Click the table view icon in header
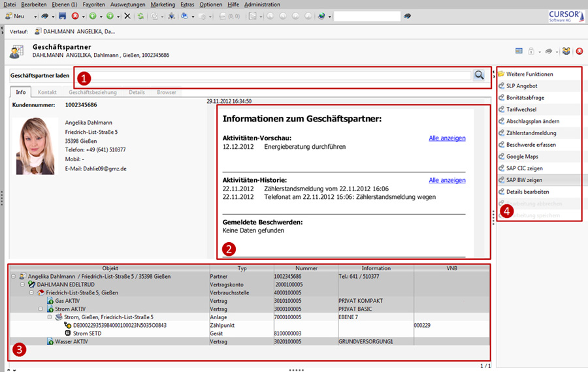588x372 pixels. (519, 52)
